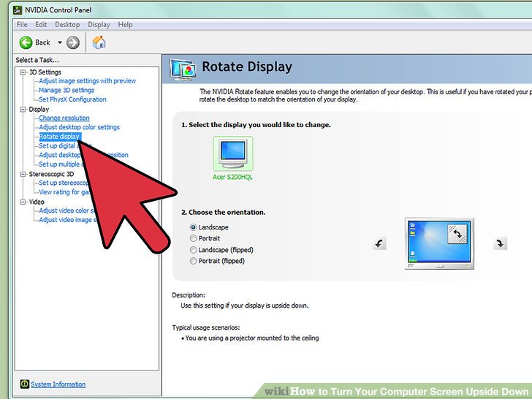
Task: Rotate display clockwise with right arrow
Action: (x=500, y=243)
